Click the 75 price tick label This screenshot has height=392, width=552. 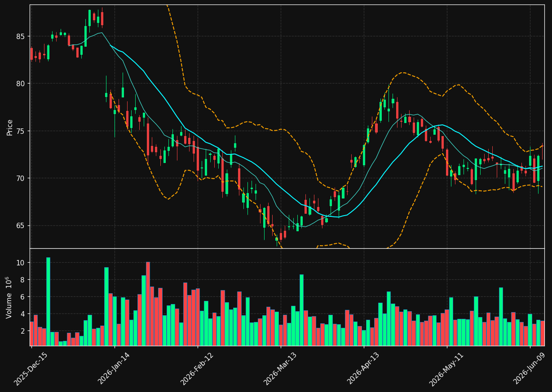[22, 131]
